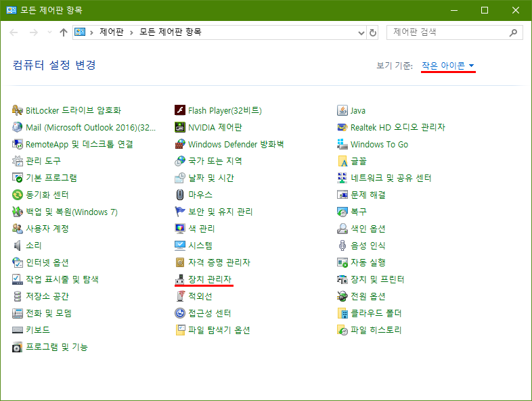Click the 백업 및 복원(Windows 7) icon
The width and height of the screenshot is (532, 401).
coord(18,212)
